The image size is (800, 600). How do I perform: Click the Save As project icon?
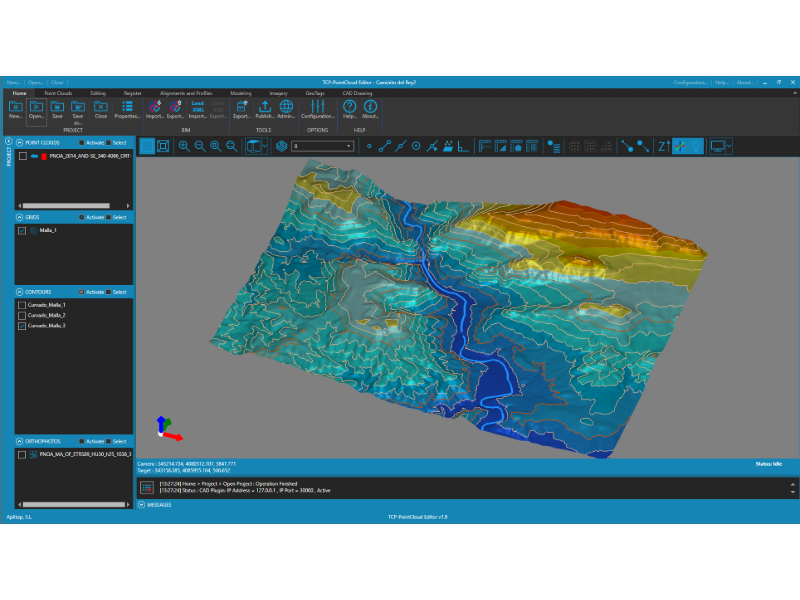click(78, 107)
